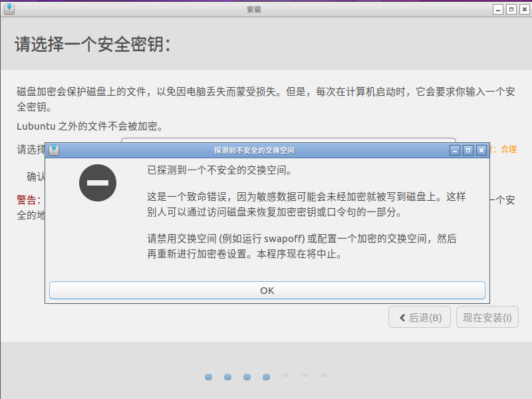Click the installer icon in main window title bar
The height and width of the screenshot is (399, 532).
point(9,9)
